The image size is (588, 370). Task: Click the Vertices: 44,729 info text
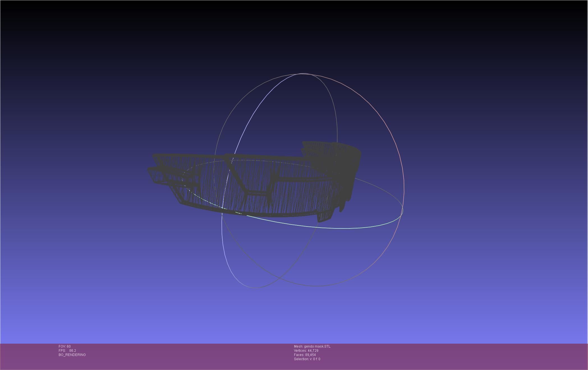pos(306,351)
